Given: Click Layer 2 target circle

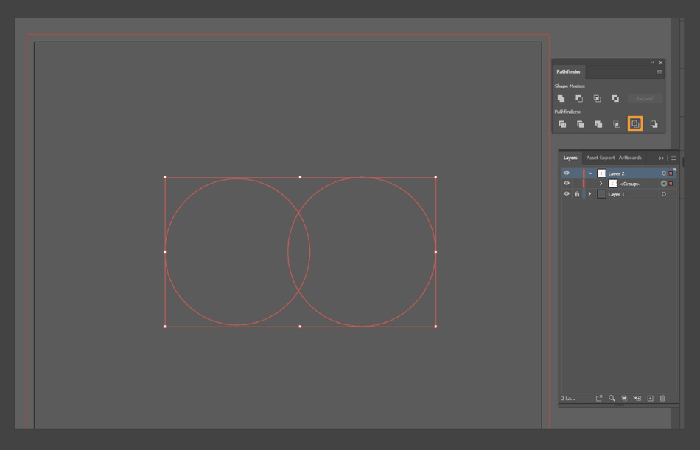Looking at the screenshot, I should 664,173.
